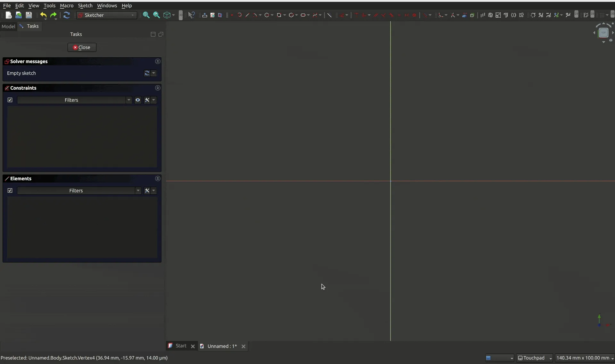Click the red Close button in Tasks

point(82,47)
